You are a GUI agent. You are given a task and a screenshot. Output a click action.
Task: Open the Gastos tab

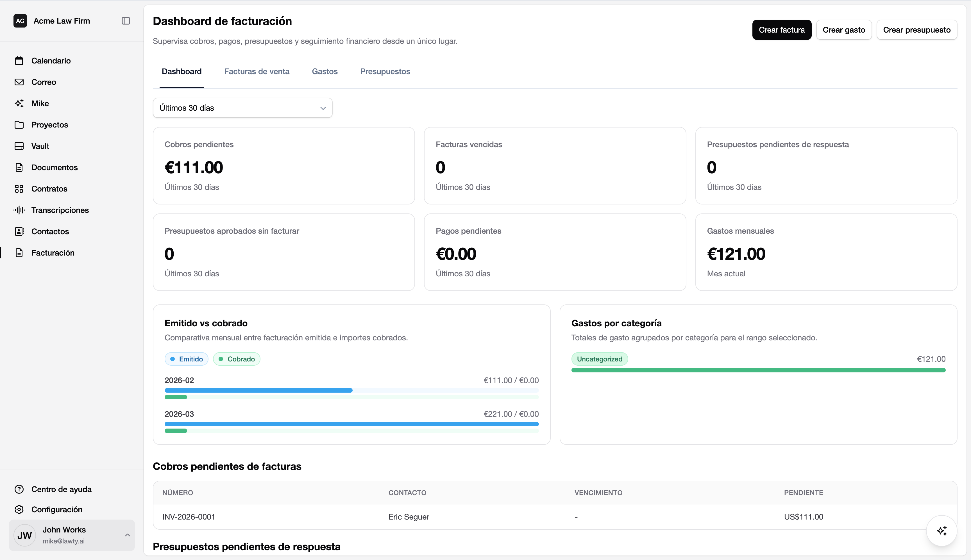tap(325, 71)
